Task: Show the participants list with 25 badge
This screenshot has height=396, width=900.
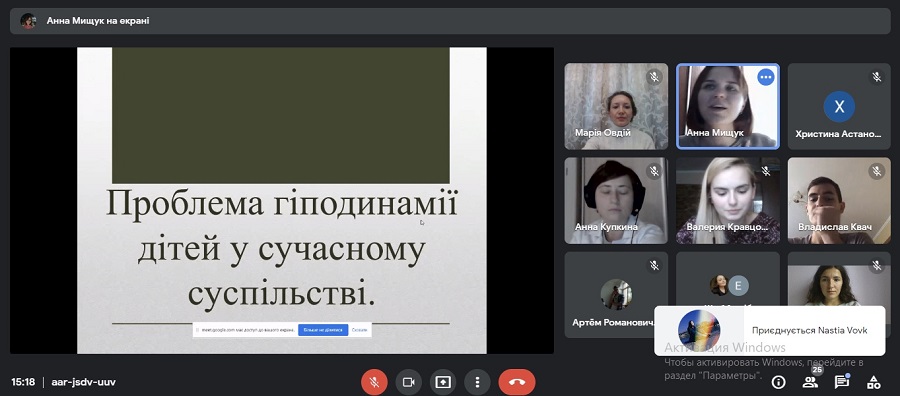Action: (x=810, y=382)
